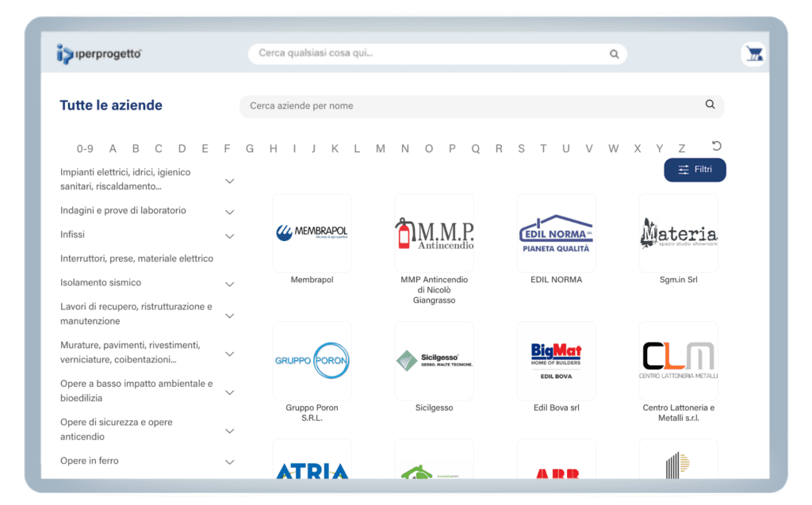Open the 'Membrapol' company name link

click(312, 280)
